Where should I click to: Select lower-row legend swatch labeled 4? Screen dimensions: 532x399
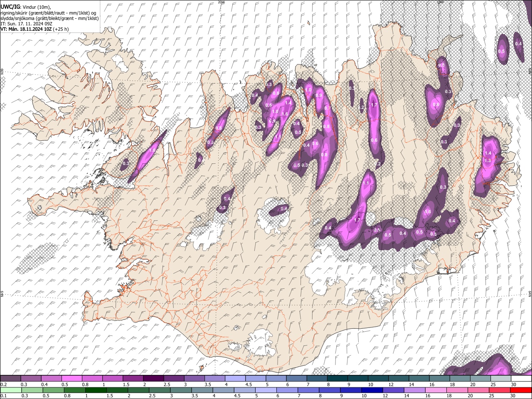point(224,390)
